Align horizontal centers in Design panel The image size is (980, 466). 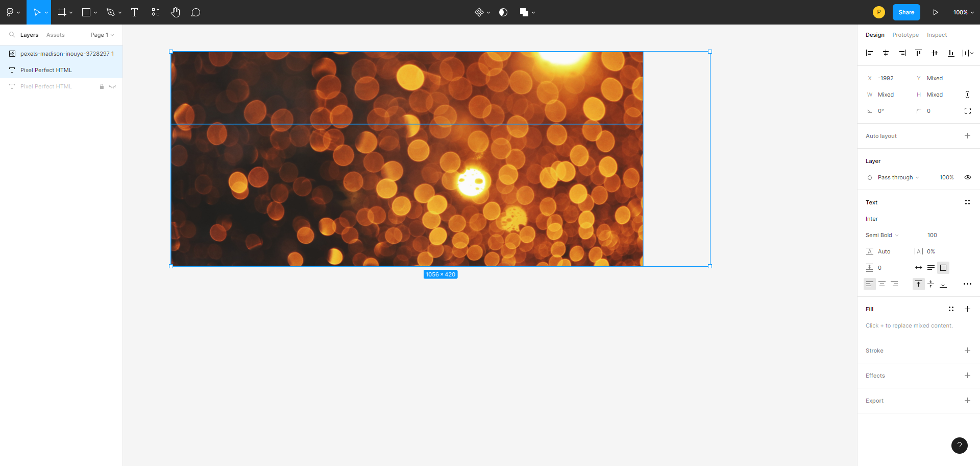tap(886, 53)
